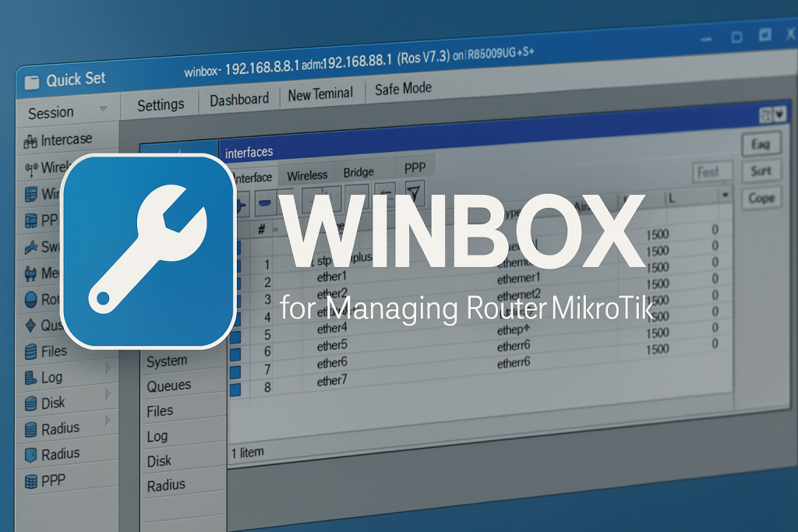Select the ether5 interface row

tap(332, 347)
